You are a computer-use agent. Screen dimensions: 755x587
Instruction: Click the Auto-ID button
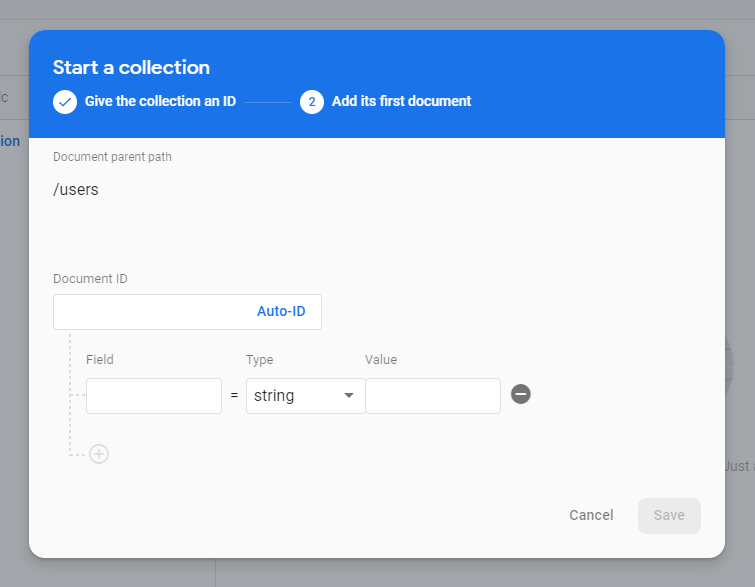click(x=281, y=312)
